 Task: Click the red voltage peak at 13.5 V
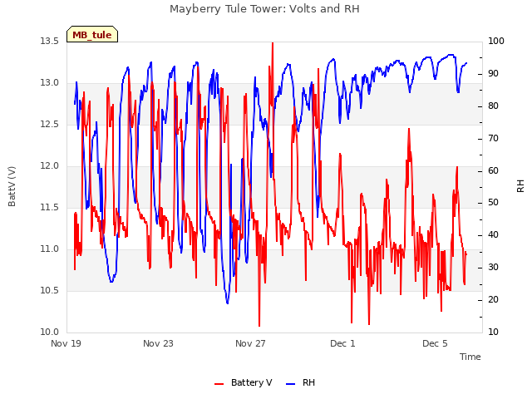pos(273,44)
